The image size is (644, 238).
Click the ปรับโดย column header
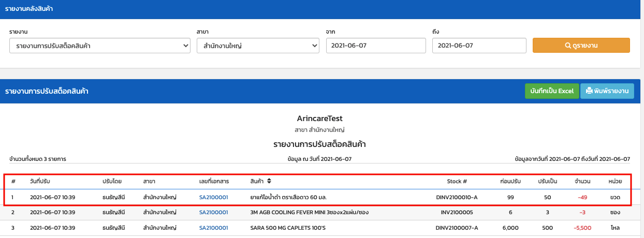click(111, 182)
